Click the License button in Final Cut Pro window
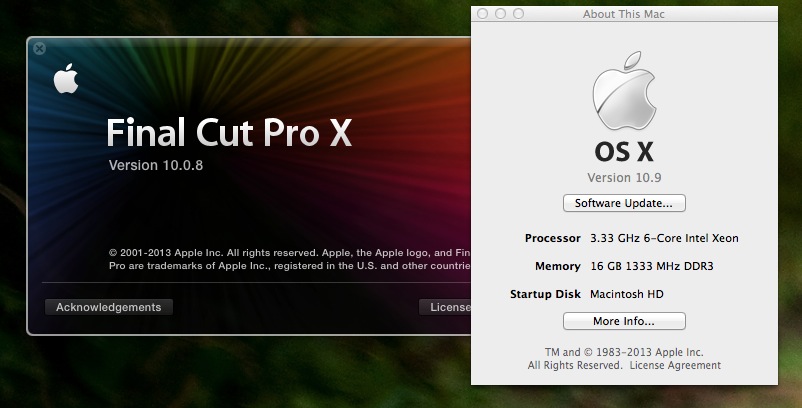This screenshot has height=408, width=802. (x=445, y=307)
